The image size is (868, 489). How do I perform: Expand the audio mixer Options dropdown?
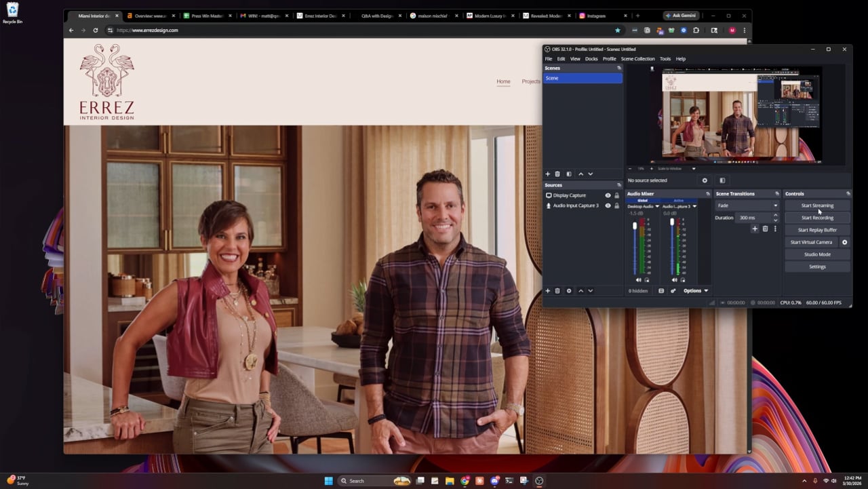696,291
